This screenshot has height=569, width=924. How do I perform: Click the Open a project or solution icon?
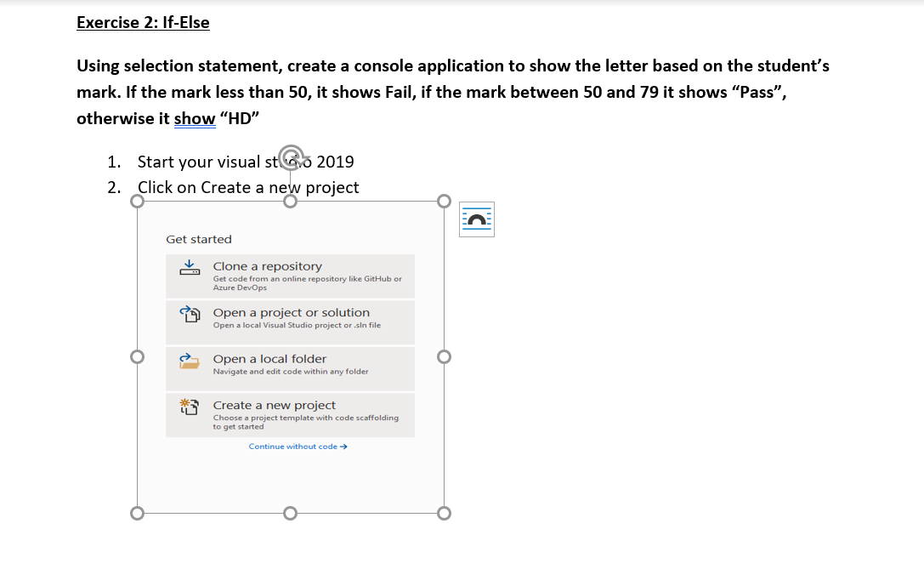click(189, 313)
